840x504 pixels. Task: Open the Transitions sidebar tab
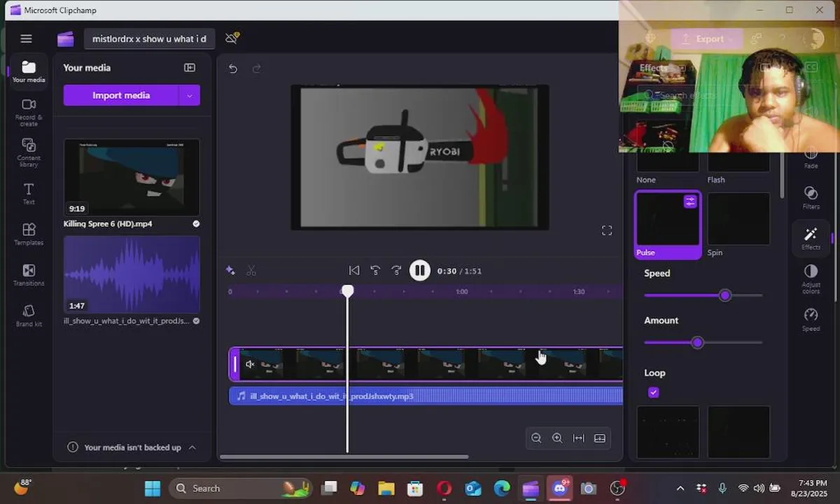[x=29, y=274]
